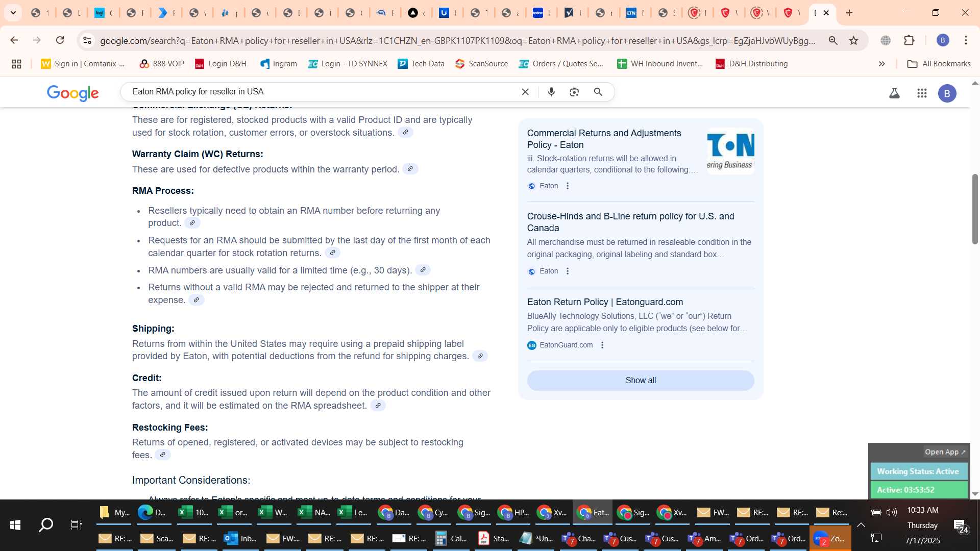Image resolution: width=980 pixels, height=551 pixels.
Task: Open the Google apps grid
Action: pos(922,93)
